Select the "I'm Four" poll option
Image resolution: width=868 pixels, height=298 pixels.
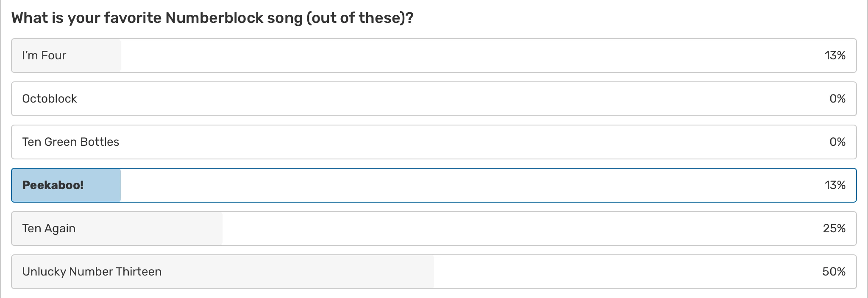coord(44,56)
